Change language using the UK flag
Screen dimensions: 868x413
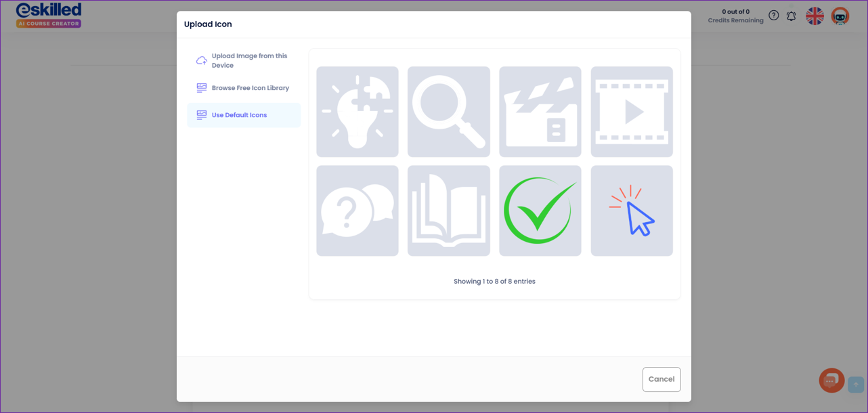pyautogui.click(x=815, y=16)
